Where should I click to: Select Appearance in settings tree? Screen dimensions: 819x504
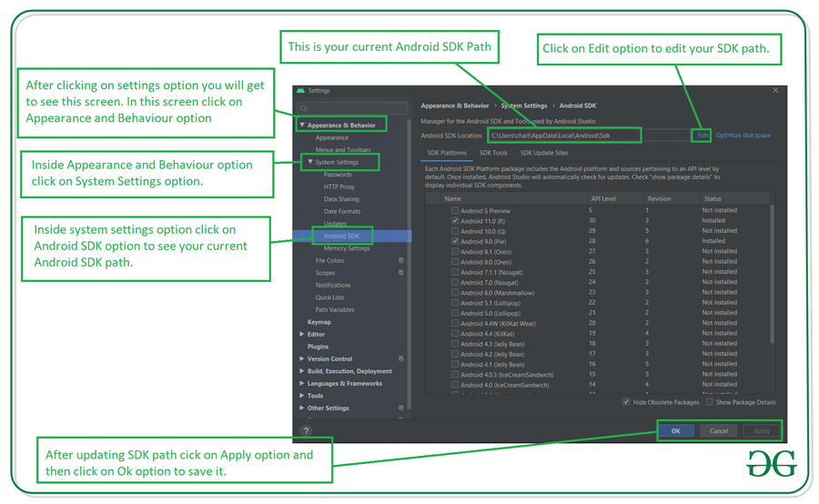tap(331, 137)
